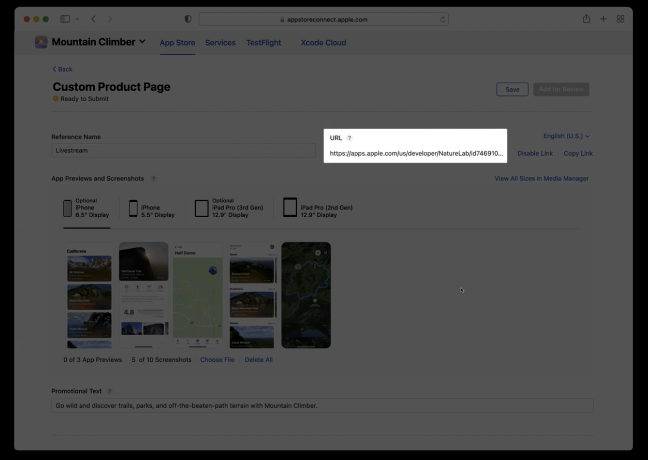Open the Promotional Text help icon
The image size is (648, 460).
point(110,391)
